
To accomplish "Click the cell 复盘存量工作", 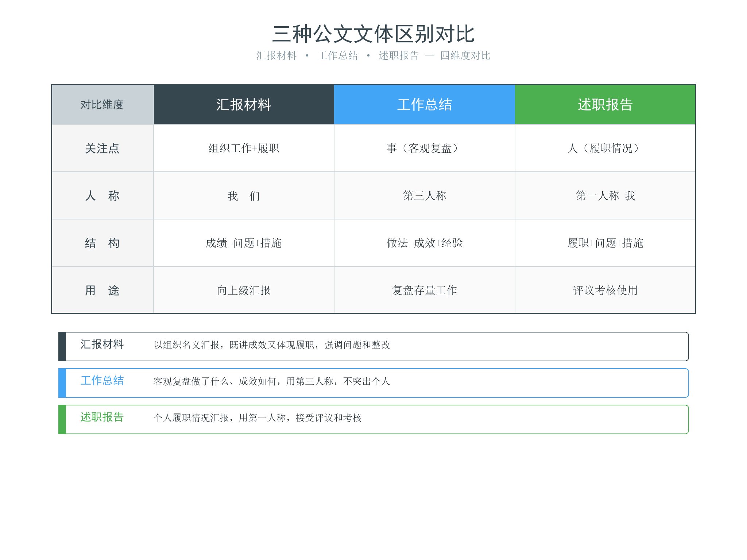I will coord(425,291).
